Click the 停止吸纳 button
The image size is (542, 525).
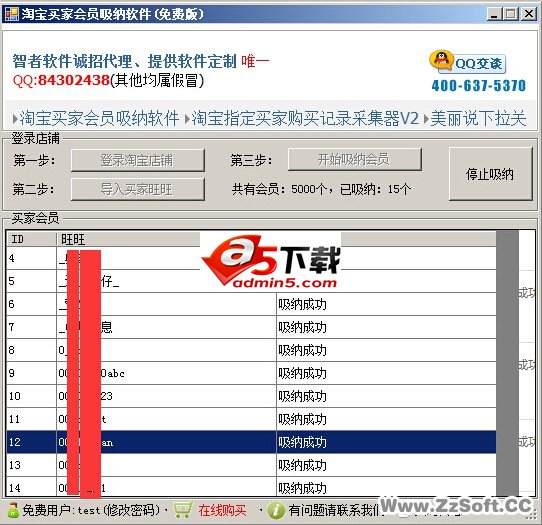tap(490, 174)
